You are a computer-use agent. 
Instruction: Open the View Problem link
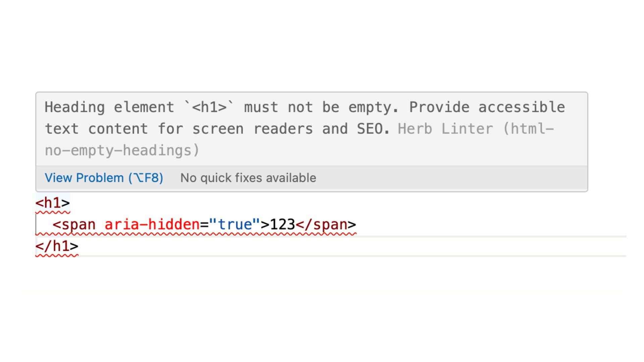click(104, 178)
